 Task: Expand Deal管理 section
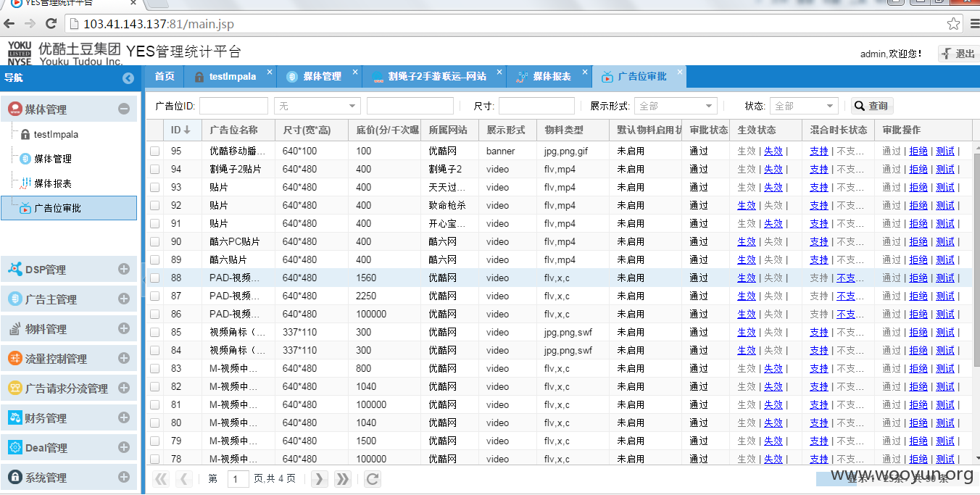click(124, 447)
